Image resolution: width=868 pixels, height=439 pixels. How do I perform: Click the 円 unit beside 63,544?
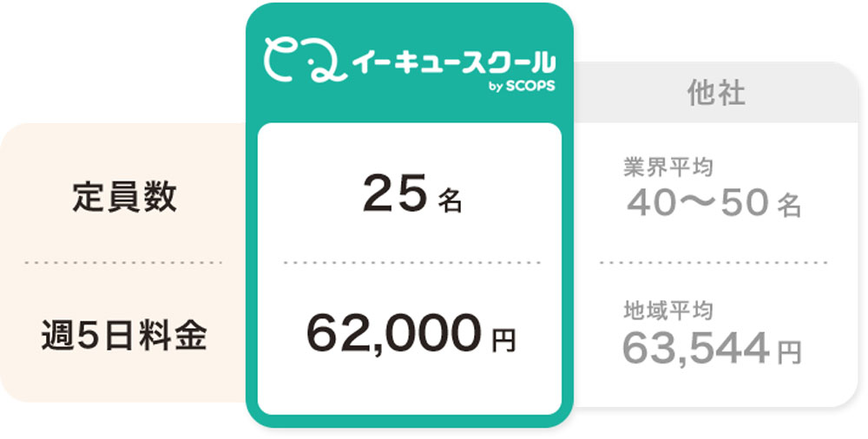788,351
